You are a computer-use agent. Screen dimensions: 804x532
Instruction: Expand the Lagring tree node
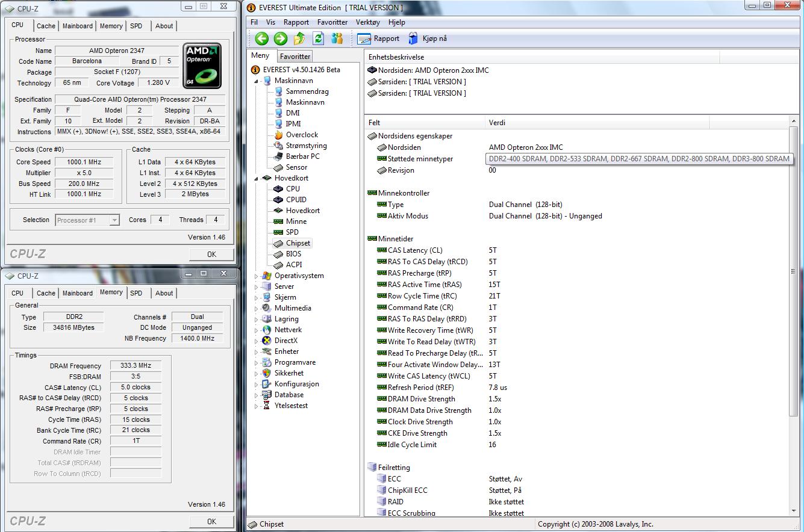[256, 319]
